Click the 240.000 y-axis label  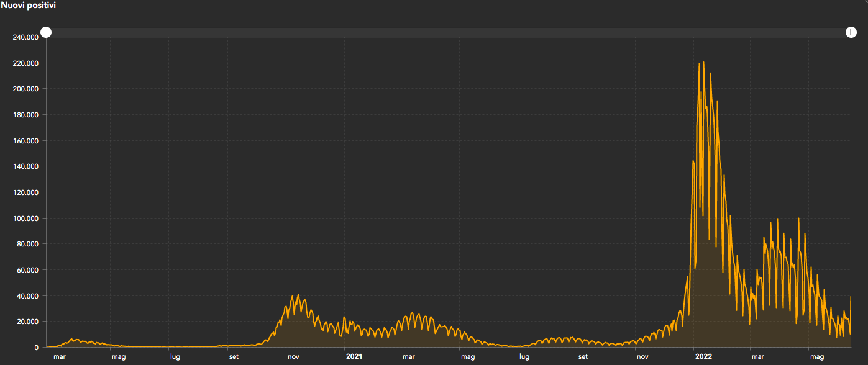coord(25,37)
